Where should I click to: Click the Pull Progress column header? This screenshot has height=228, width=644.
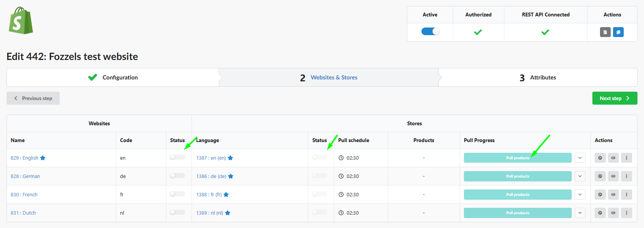[x=479, y=140]
